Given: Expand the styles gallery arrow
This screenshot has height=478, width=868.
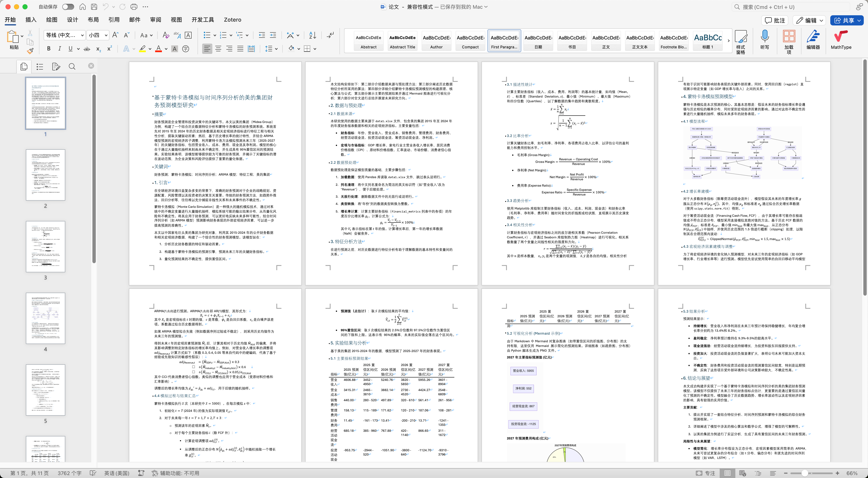Looking at the screenshot, I should point(729,41).
